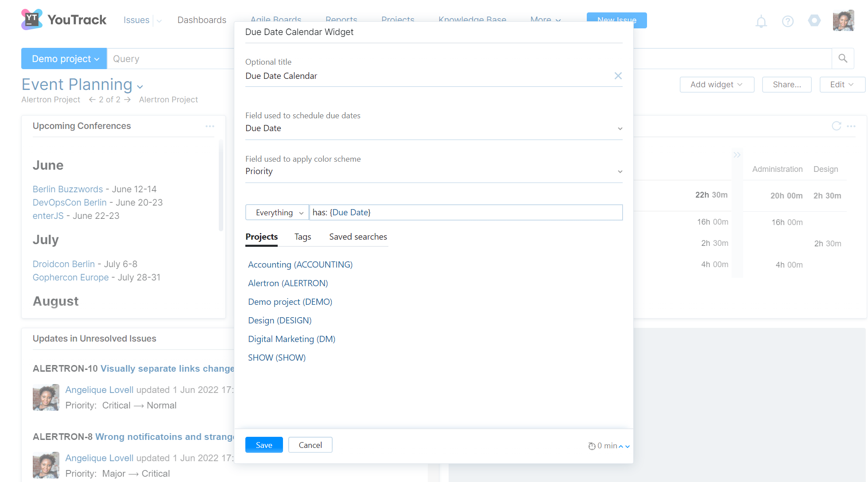868x482 pixels.
Task: Switch to the Saved searches tab
Action: (357, 237)
